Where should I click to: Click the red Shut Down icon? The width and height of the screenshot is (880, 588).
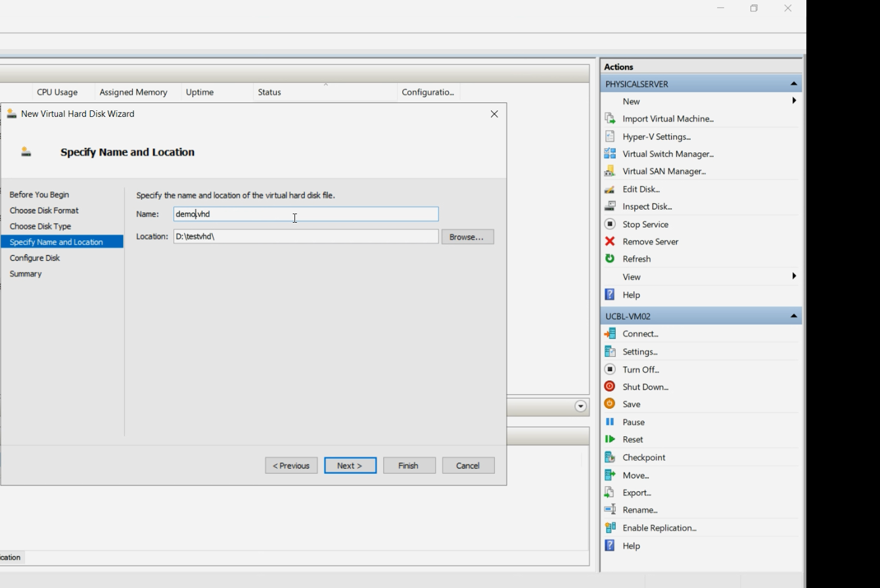pos(610,387)
